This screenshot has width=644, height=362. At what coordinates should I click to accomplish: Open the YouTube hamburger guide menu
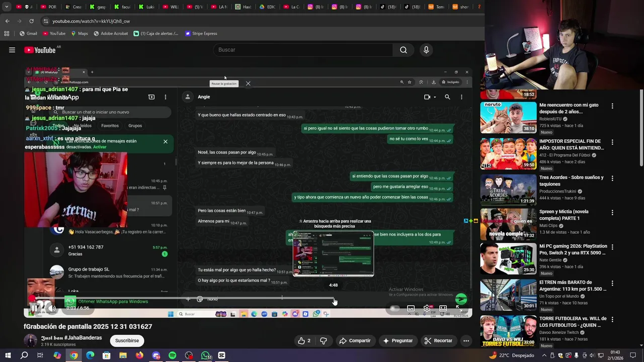click(12, 50)
